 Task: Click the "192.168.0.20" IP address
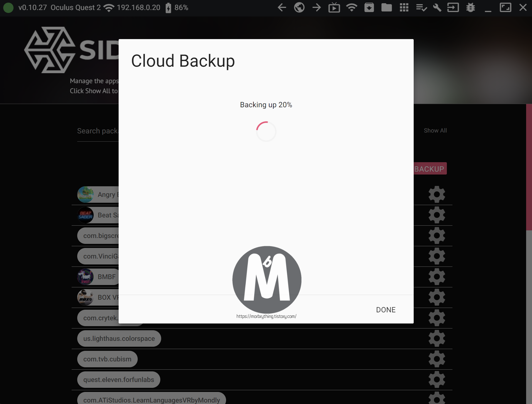tap(139, 8)
